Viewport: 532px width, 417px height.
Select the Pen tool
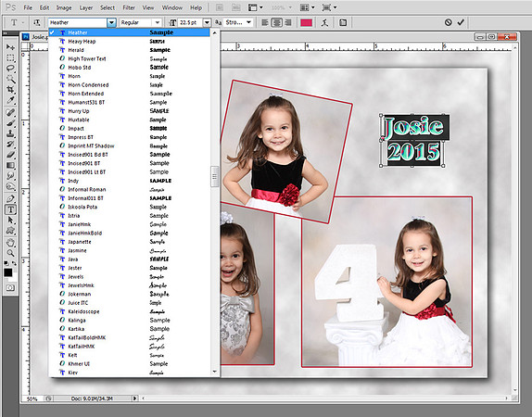(x=10, y=198)
